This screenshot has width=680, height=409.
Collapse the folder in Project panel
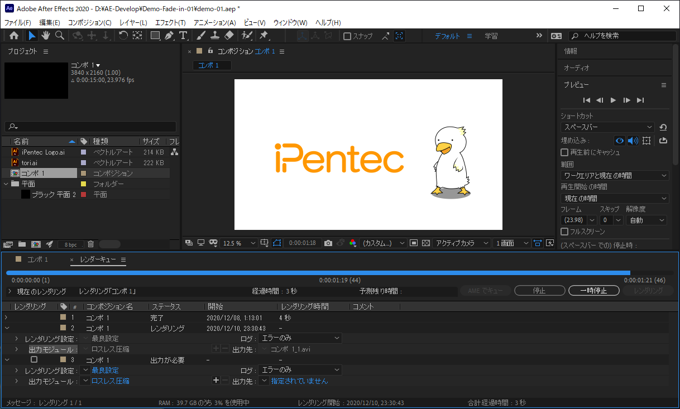(6, 184)
